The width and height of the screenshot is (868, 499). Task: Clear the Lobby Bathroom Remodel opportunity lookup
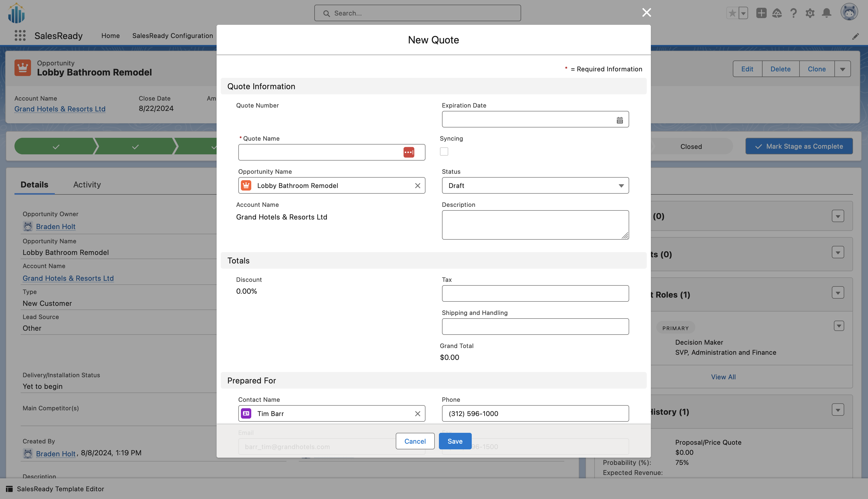pyautogui.click(x=417, y=185)
